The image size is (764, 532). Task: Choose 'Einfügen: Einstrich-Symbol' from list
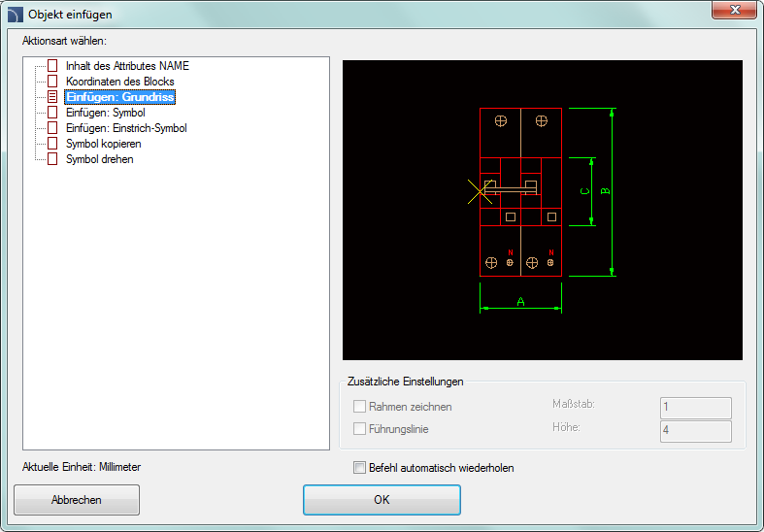(x=126, y=128)
